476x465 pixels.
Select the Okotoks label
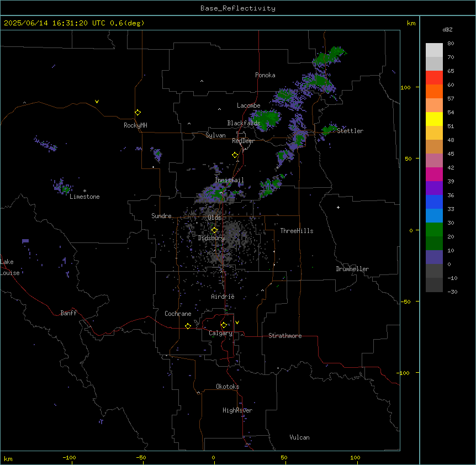[228, 387]
